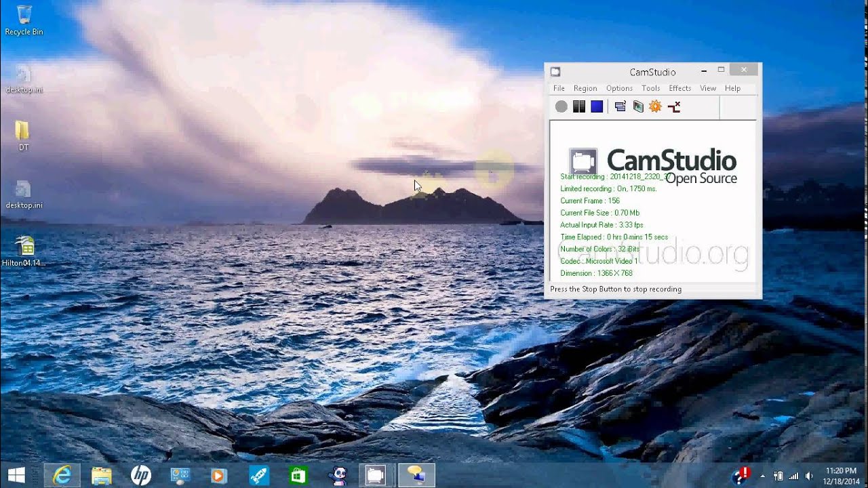Click the Record to AVI/SWF toggle icon
Screen dimensions: 868x488
click(x=637, y=106)
